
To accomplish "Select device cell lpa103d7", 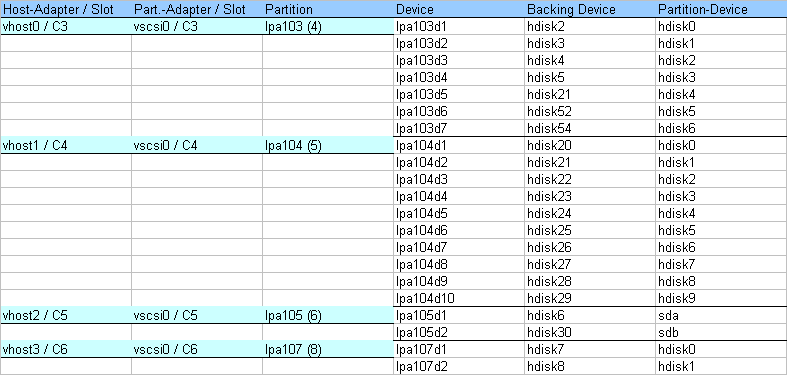I will (x=459, y=129).
